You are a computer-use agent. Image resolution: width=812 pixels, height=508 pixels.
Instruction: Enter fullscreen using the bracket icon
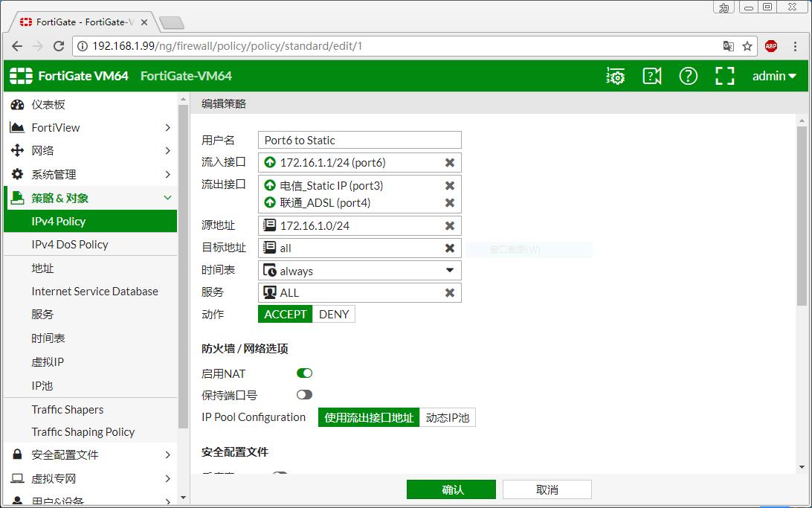pos(724,75)
